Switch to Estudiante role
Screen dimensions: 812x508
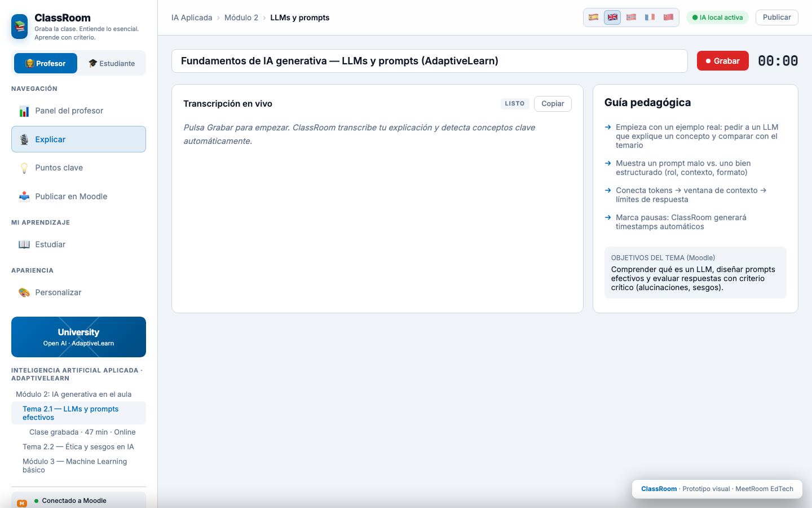[x=112, y=63]
